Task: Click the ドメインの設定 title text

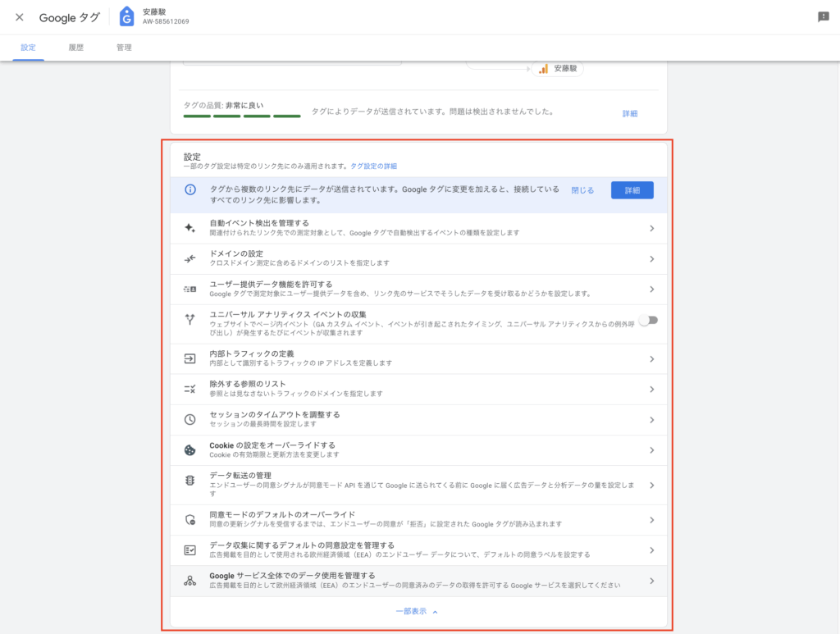Action: click(236, 253)
